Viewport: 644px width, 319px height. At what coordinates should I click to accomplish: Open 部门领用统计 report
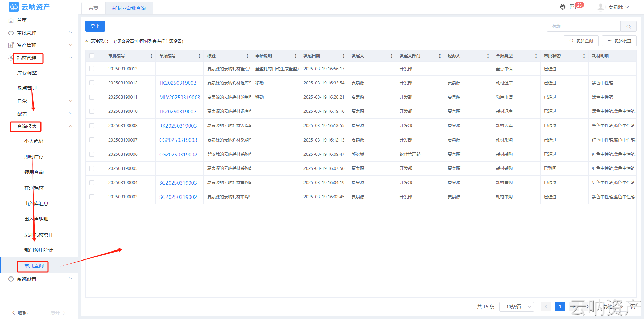39,250
